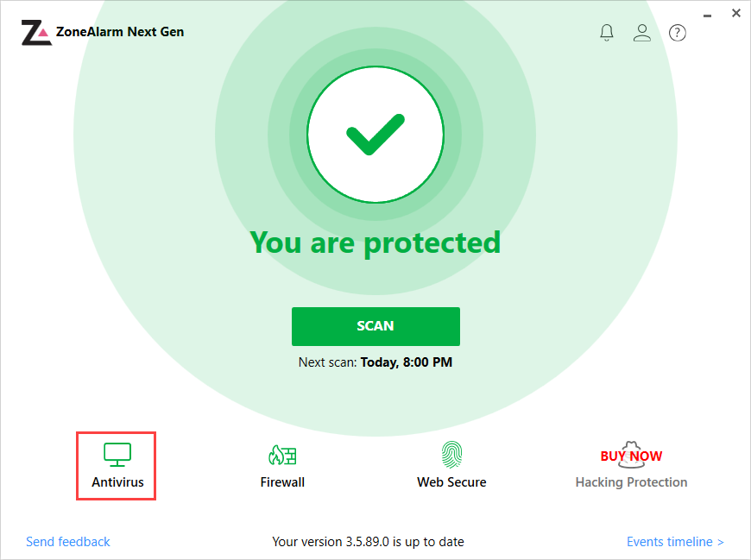Viewport: 751px width, 560px height.
Task: Close the ZoneAlarm window
Action: (736, 14)
